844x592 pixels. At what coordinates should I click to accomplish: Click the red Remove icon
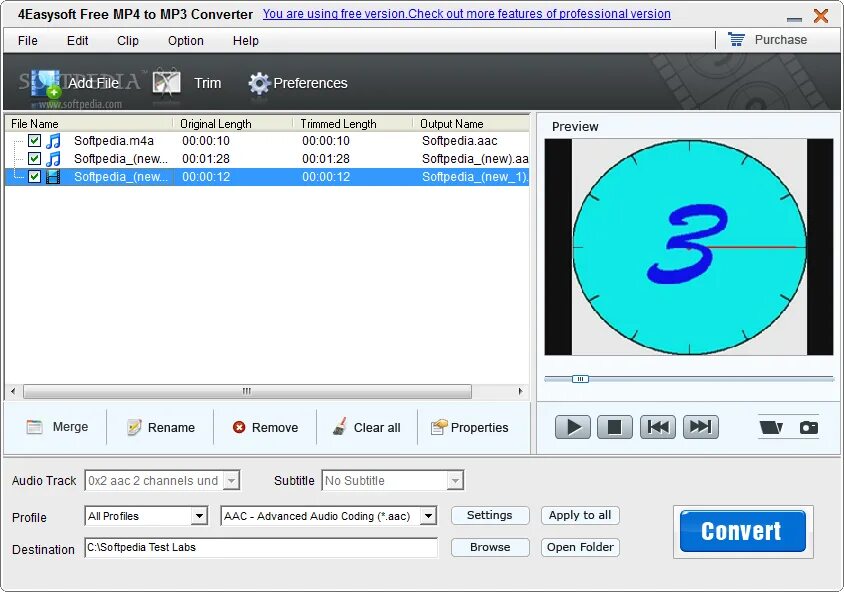tap(239, 427)
